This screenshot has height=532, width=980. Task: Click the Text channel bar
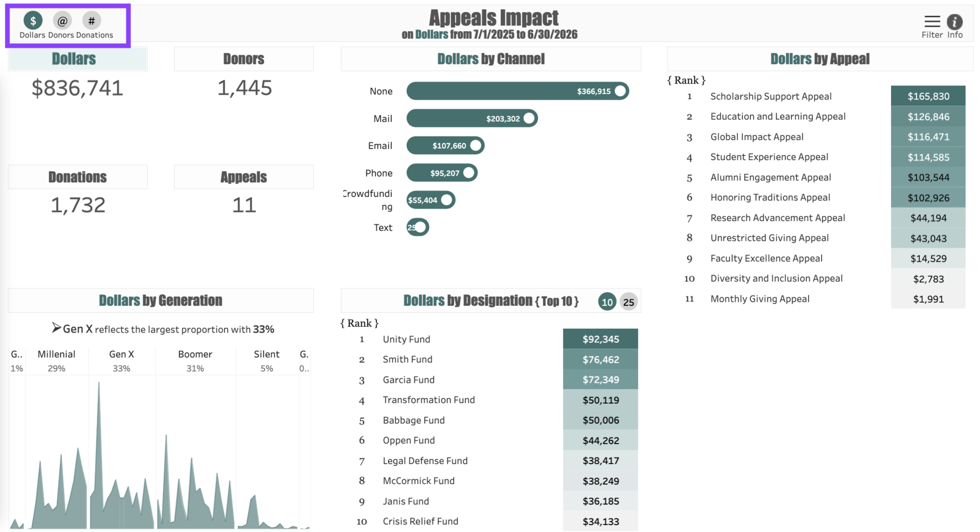pos(417,227)
